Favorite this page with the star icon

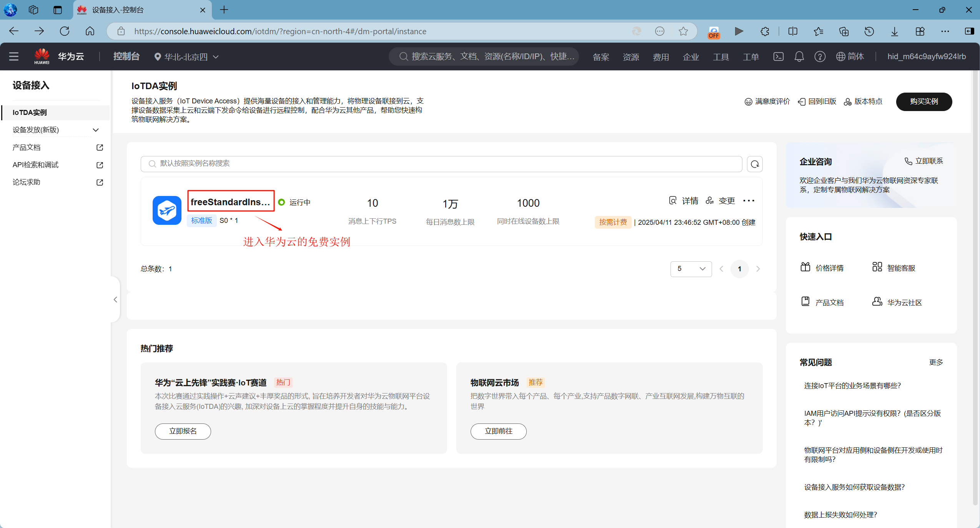tap(683, 31)
